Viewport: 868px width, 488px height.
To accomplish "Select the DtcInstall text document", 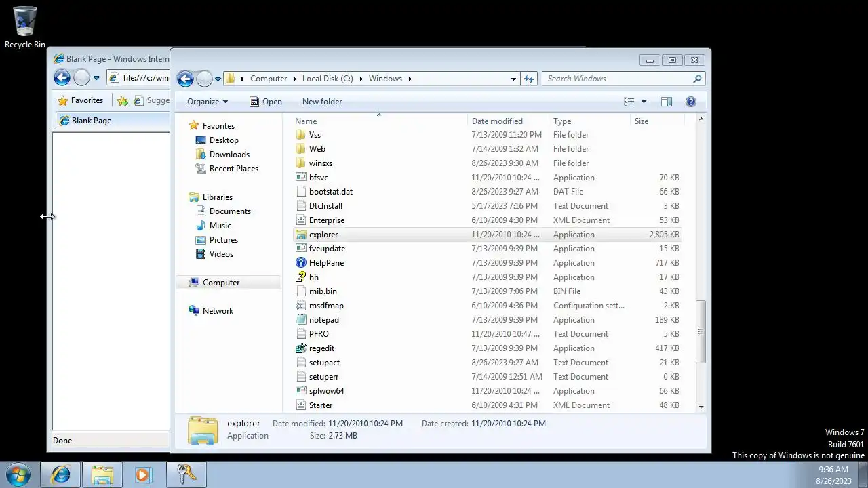I will [488, 206].
